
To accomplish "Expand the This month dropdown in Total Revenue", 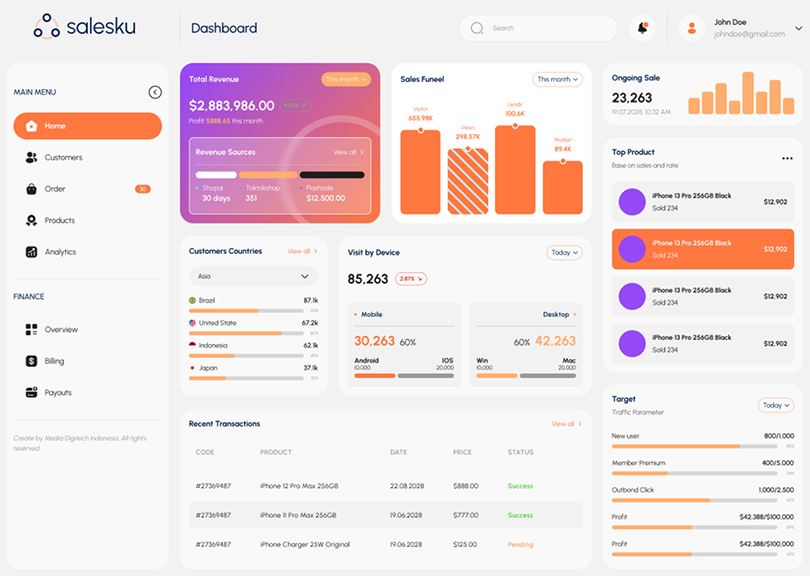I will (345, 79).
